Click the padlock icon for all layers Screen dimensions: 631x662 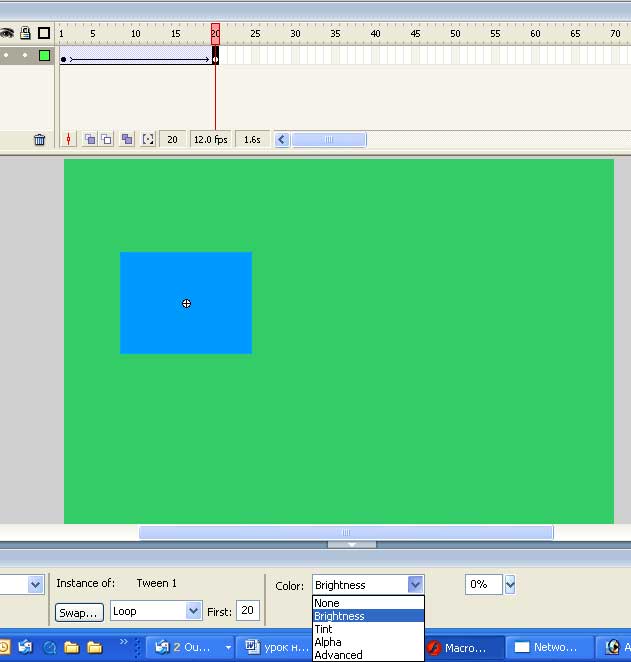click(x=25, y=33)
